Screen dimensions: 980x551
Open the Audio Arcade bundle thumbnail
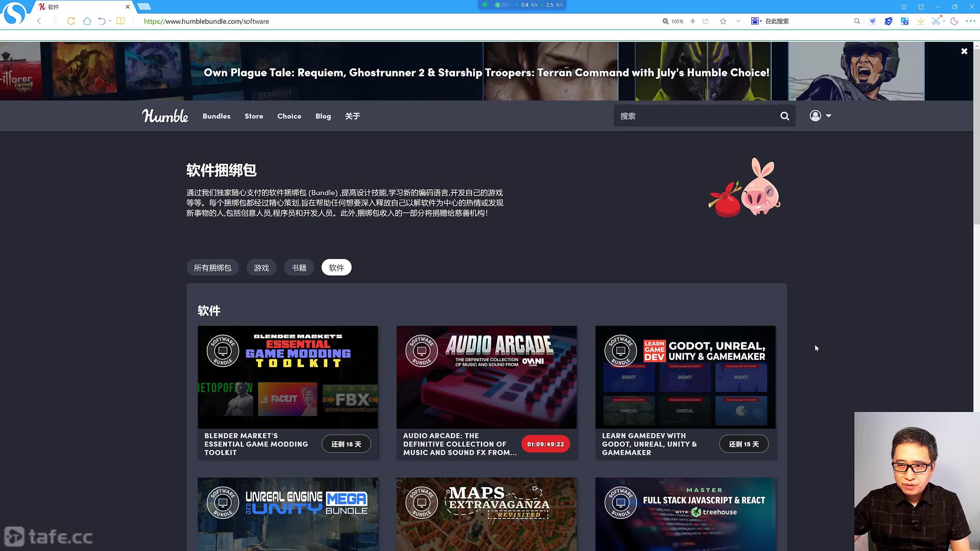coord(486,377)
